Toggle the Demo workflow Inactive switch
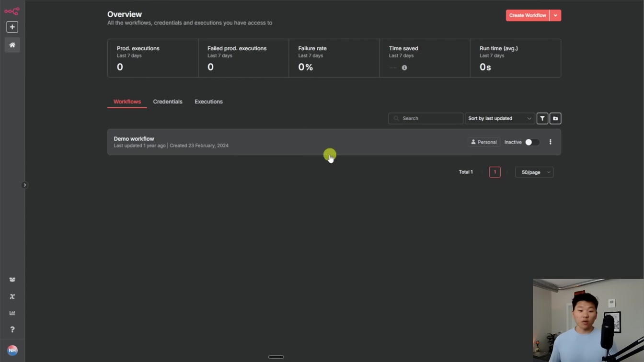 tap(532, 142)
